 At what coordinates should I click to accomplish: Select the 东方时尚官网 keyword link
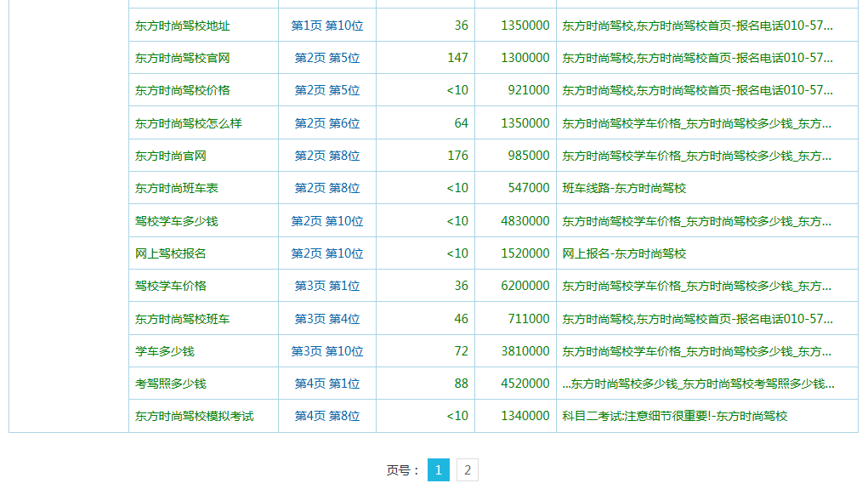tap(170, 156)
